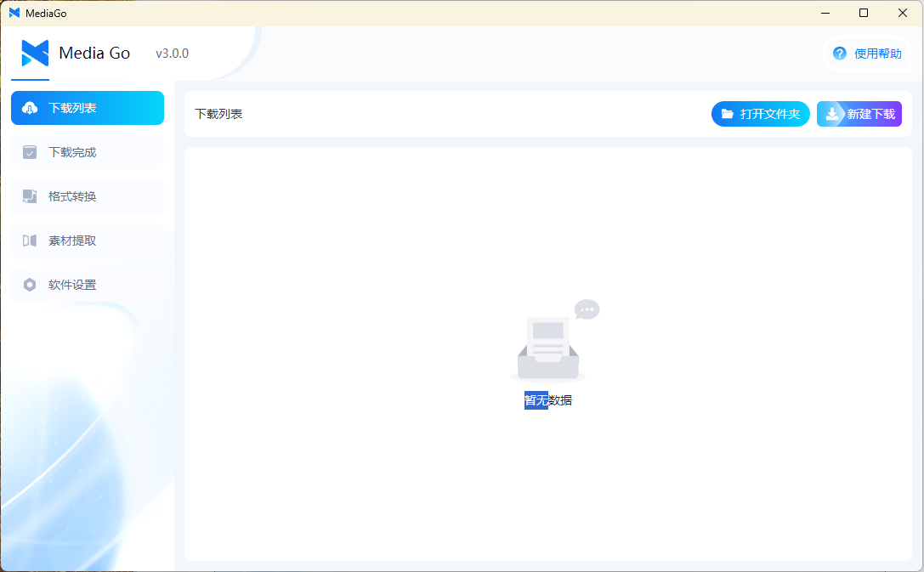The height and width of the screenshot is (572, 924).
Task: Click the cloud download icon in sidebar
Action: (x=30, y=108)
